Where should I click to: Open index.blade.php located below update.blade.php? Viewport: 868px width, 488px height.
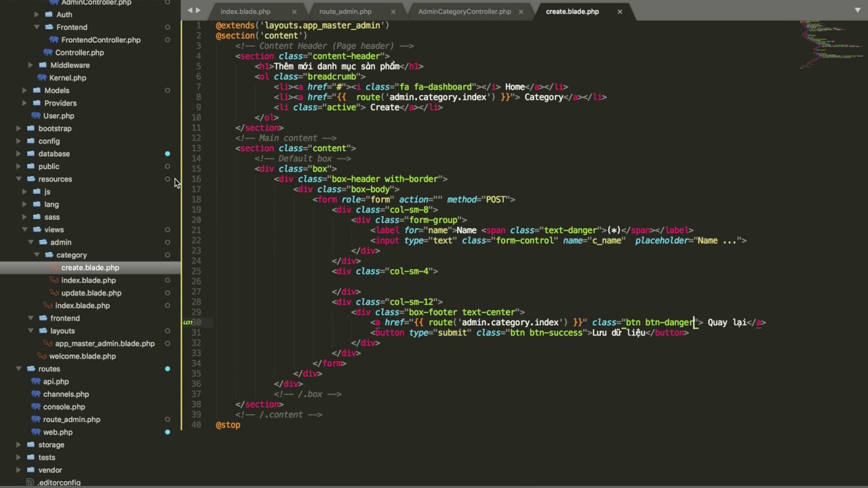tap(82, 306)
